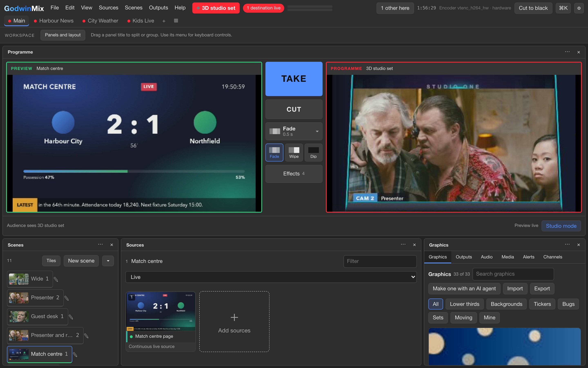Filter graphics by Lower thirds
The width and height of the screenshot is (588, 368).
pyautogui.click(x=464, y=304)
